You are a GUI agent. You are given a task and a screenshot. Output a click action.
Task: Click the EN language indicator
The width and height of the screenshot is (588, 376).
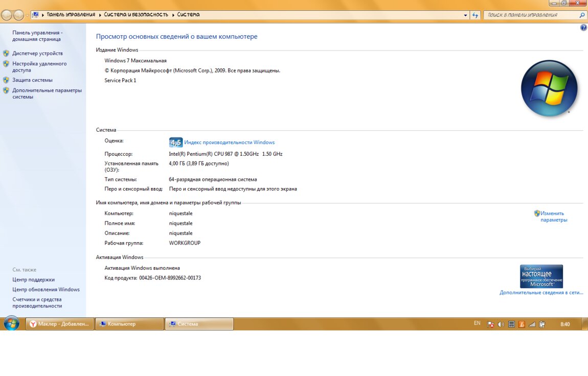pyautogui.click(x=477, y=323)
